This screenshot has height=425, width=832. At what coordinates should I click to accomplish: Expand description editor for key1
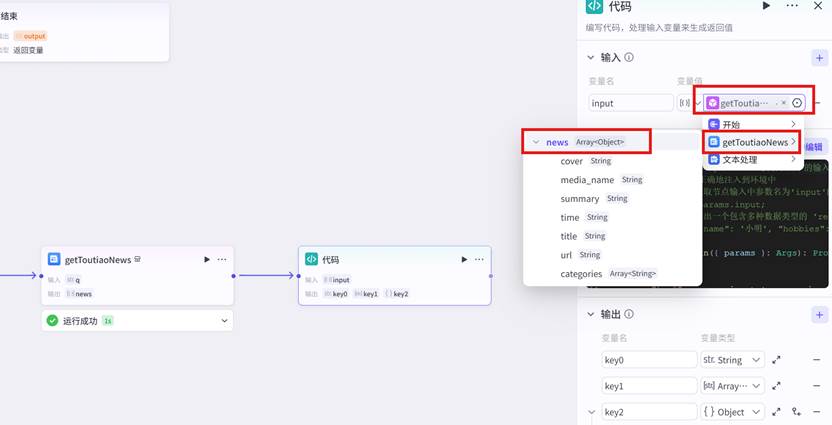[776, 386]
